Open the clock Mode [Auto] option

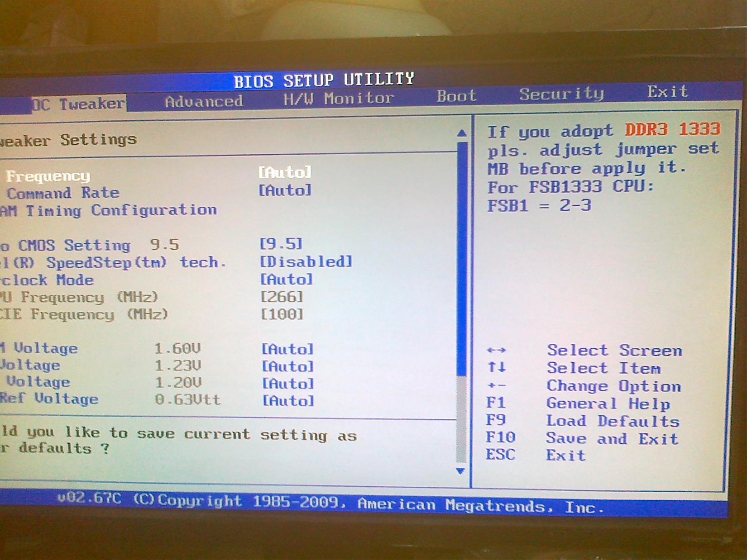pyautogui.click(x=287, y=280)
